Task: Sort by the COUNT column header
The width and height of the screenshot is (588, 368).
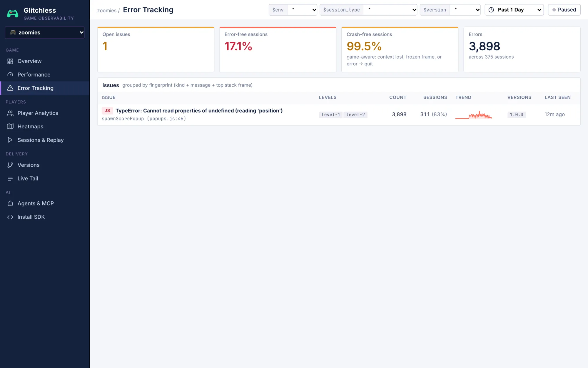Action: click(x=398, y=97)
